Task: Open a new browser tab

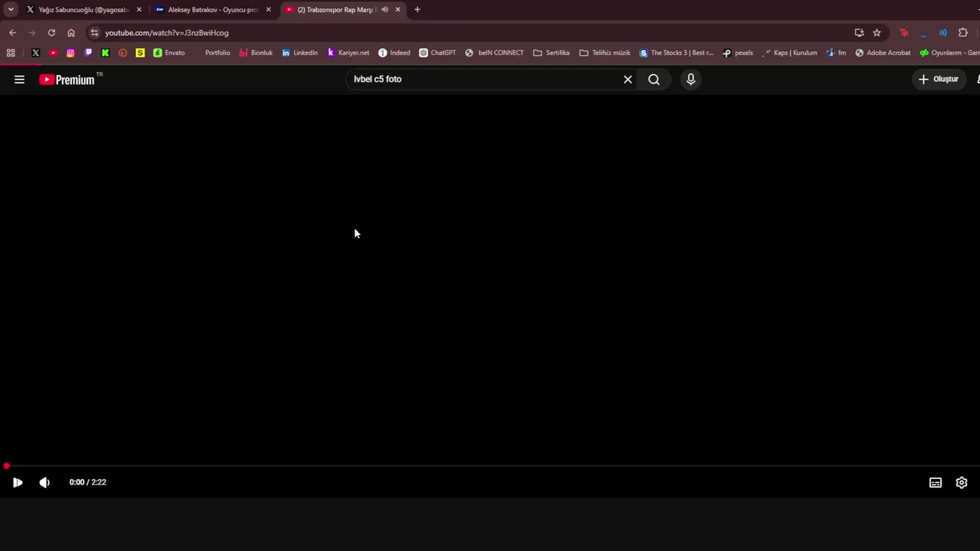Action: tap(417, 10)
